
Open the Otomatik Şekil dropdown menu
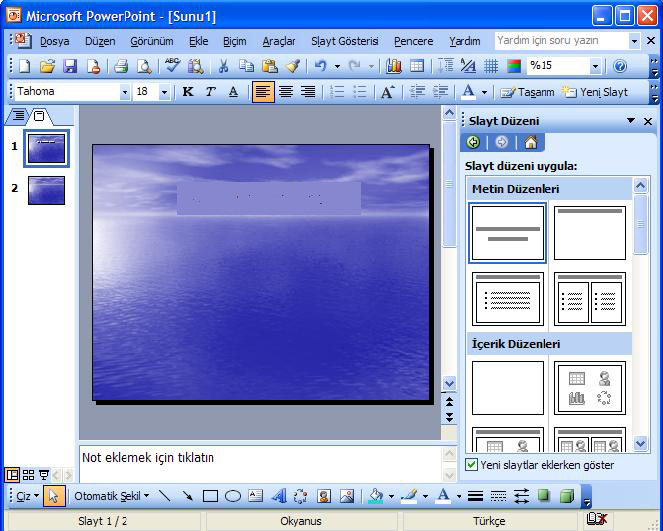111,496
